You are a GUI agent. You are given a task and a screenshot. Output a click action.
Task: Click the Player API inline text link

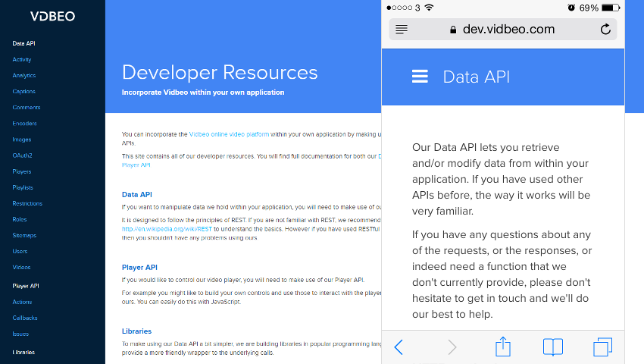pos(136,165)
